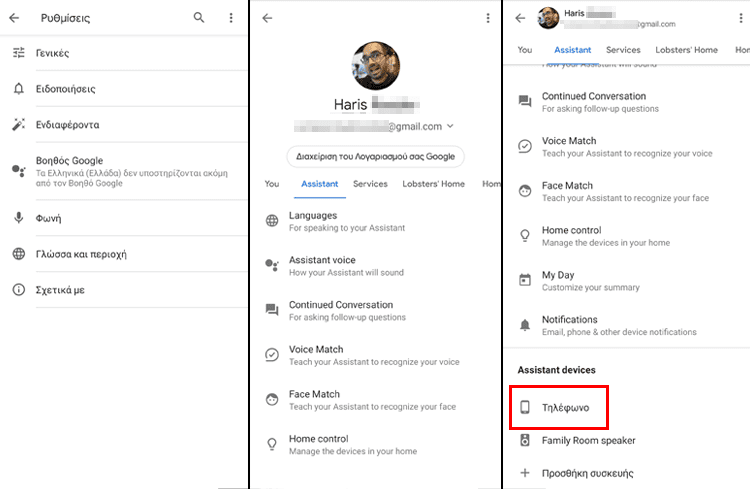Tap Face Match face icon in middle panel

272,399
